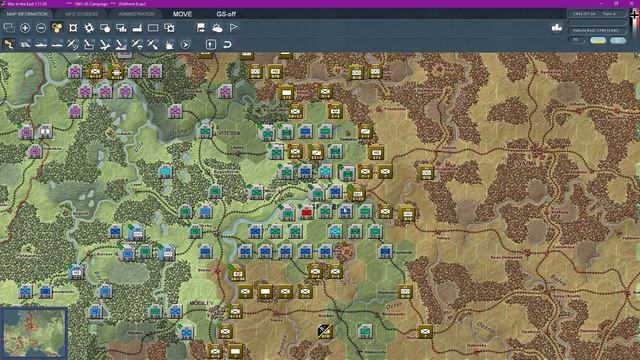Click the pennant flag toolbar icon
The width and height of the screenshot is (640, 360).
(233, 28)
